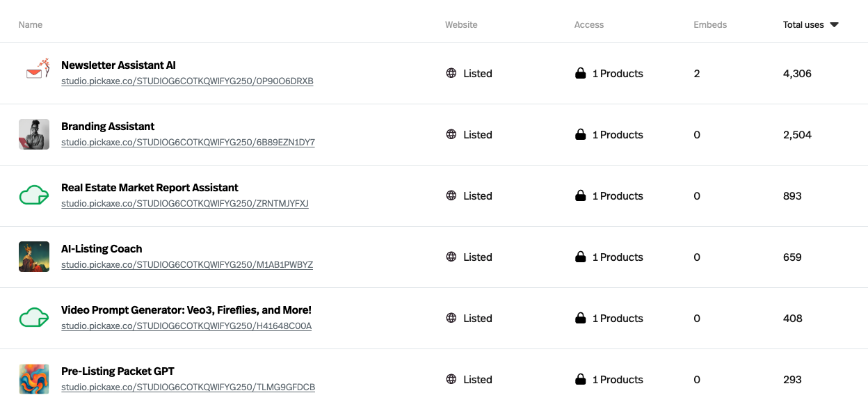Click the Listed status for Branding Assistant
Screen dimensions: 868x409
(478, 134)
